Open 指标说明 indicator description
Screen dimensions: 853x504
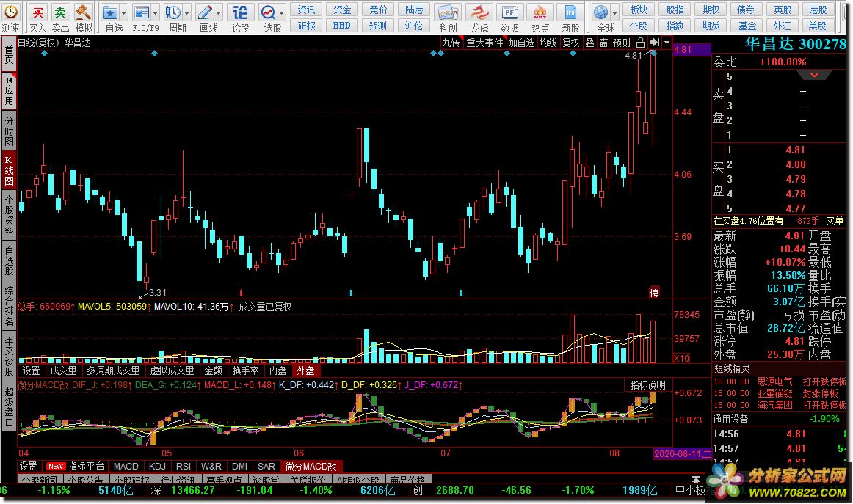(647, 384)
